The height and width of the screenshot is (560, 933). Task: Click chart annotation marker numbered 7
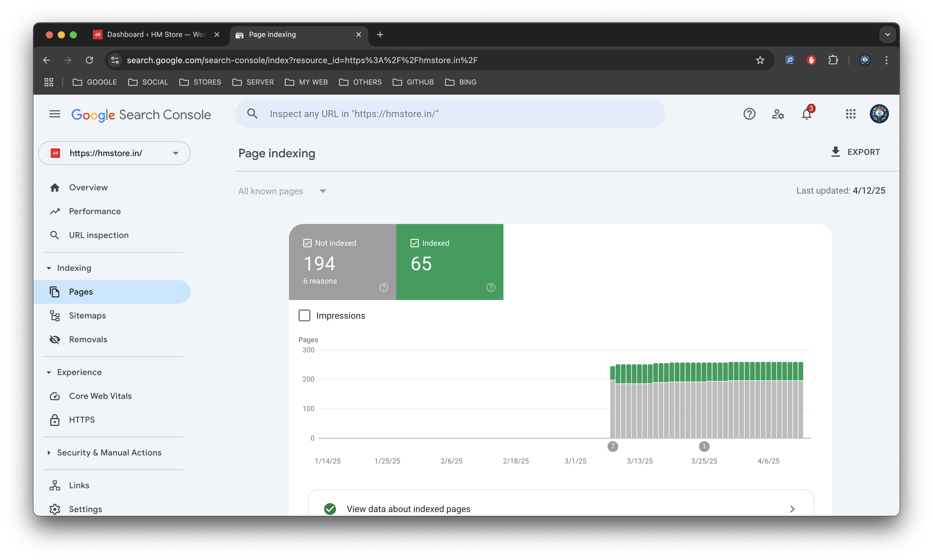(613, 447)
